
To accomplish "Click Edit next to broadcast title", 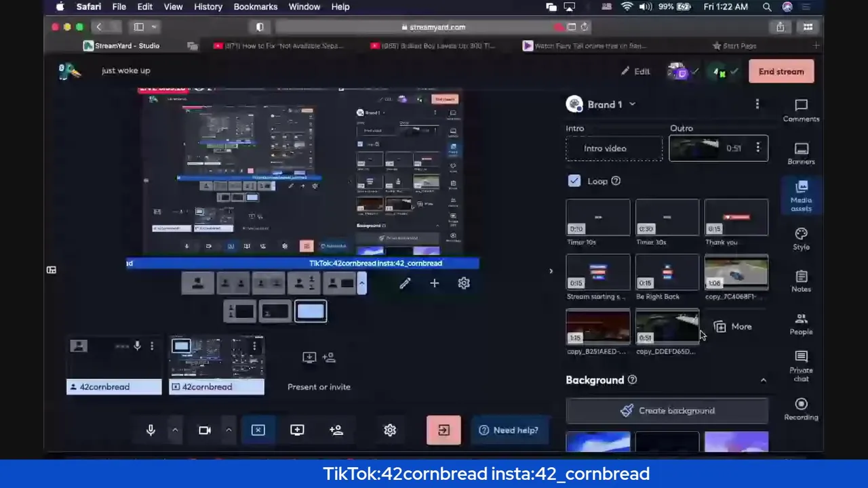I will 635,71.
